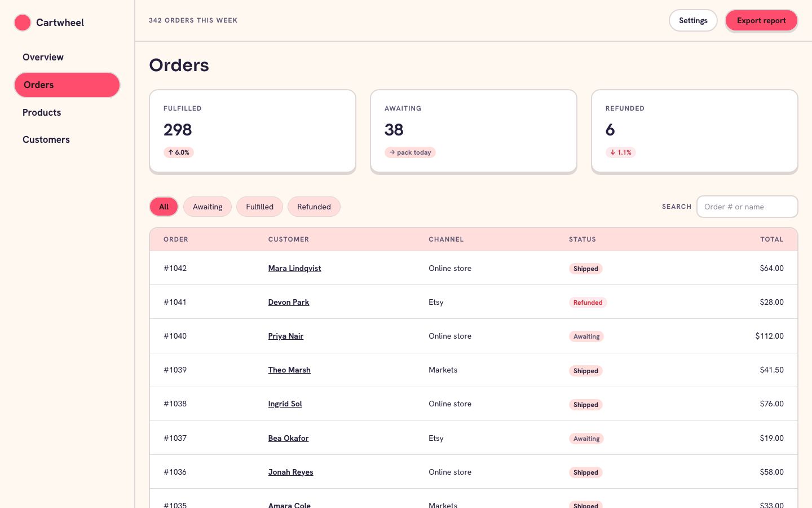Open the Awaiting 38 stat card
This screenshot has width=812, height=508.
(474, 131)
